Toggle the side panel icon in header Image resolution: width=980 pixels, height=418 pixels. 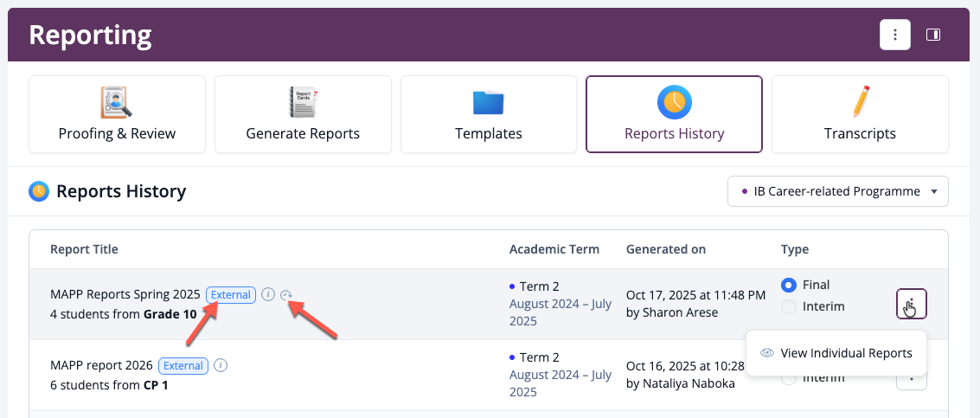click(933, 35)
